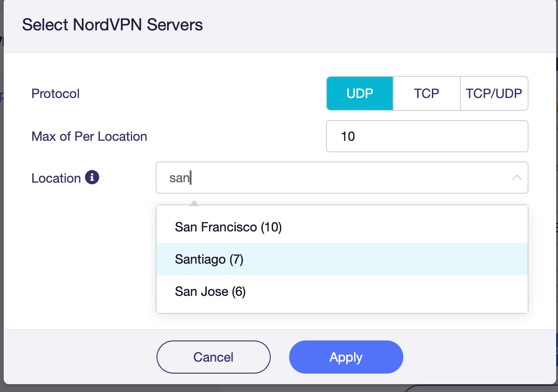Click the Protocol label

point(56,94)
